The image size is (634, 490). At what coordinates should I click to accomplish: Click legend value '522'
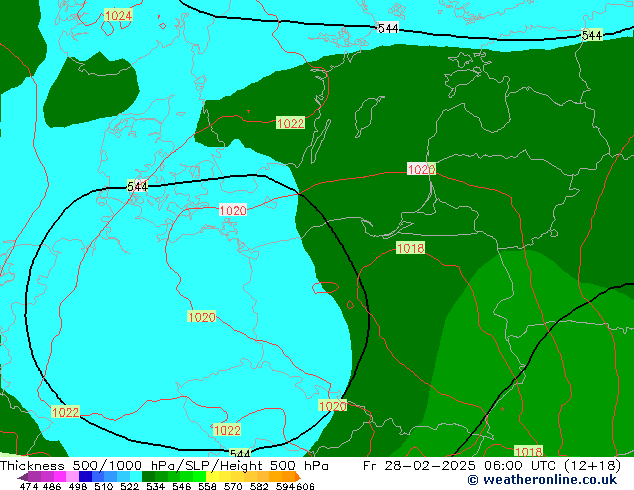click(129, 486)
